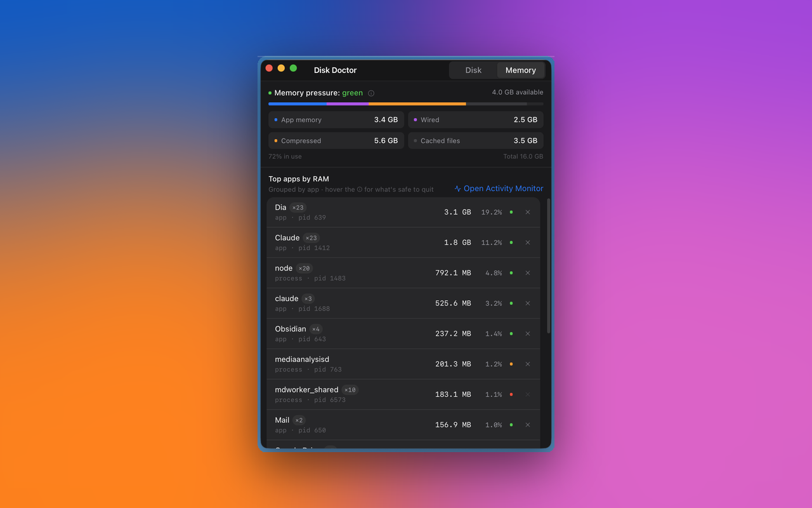The width and height of the screenshot is (812, 508).
Task: Click green status dot on node row
Action: pyautogui.click(x=511, y=273)
